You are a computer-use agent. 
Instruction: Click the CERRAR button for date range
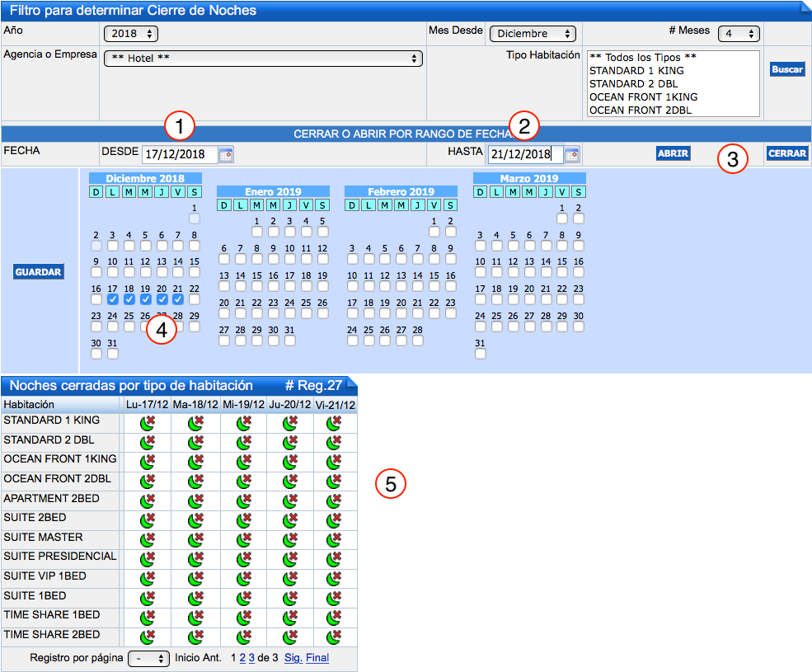[786, 153]
